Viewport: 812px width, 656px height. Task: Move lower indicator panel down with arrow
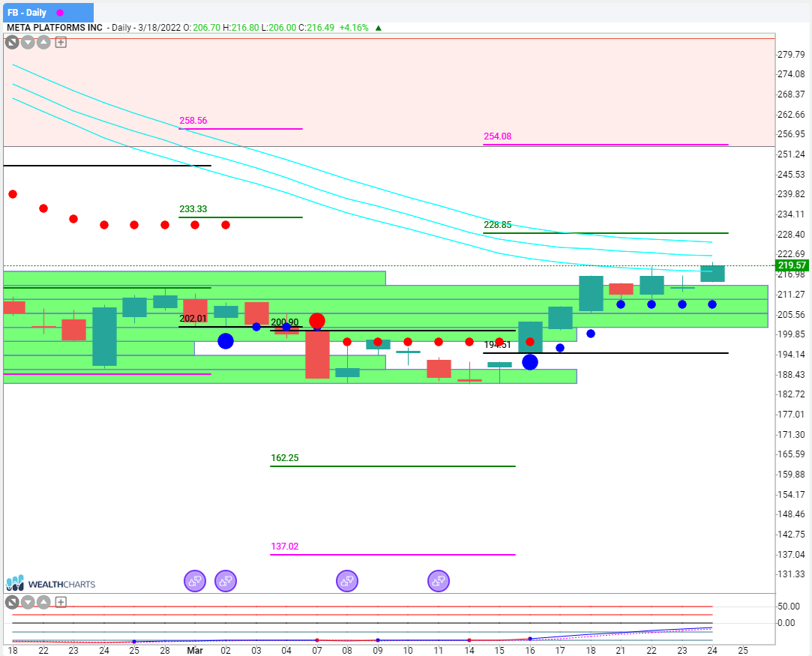point(28,602)
